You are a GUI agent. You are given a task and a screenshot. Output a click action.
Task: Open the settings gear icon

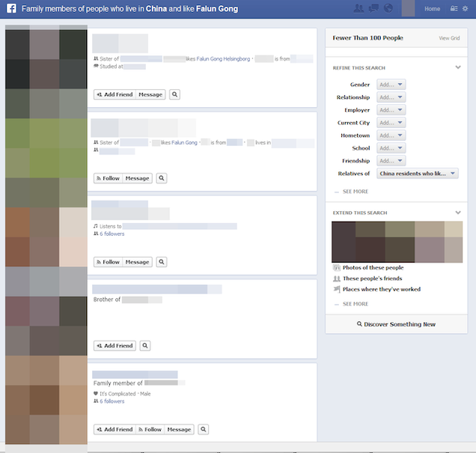(465, 9)
